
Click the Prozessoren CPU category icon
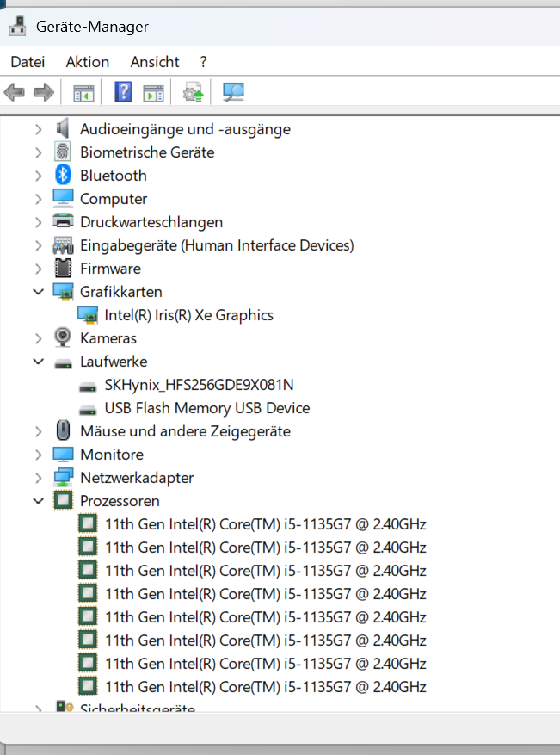click(63, 500)
